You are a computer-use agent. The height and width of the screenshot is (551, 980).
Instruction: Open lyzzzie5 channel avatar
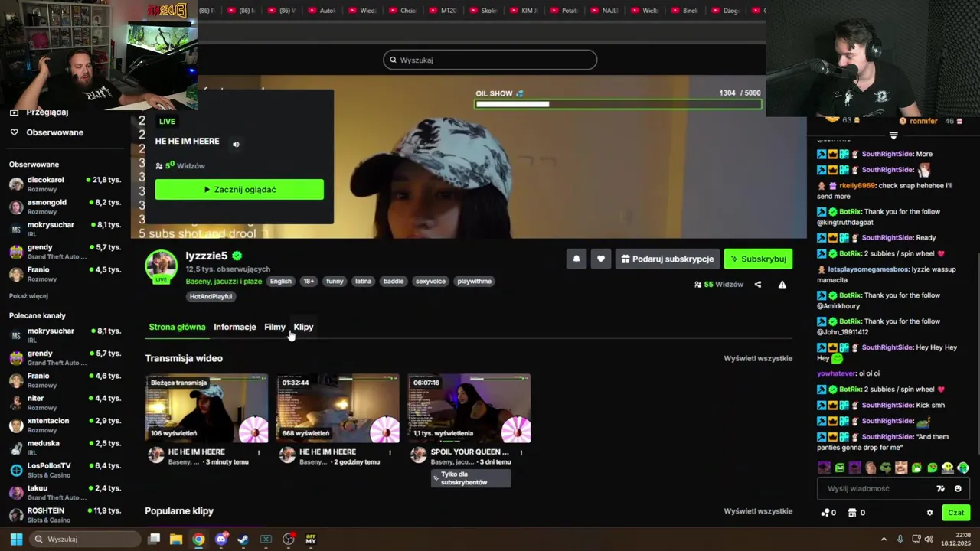[162, 266]
